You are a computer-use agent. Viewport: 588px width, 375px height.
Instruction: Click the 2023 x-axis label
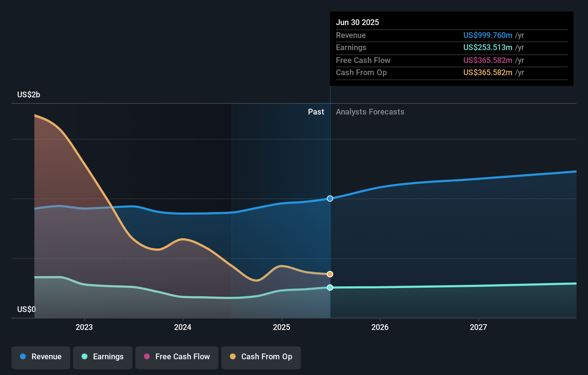[x=84, y=327]
